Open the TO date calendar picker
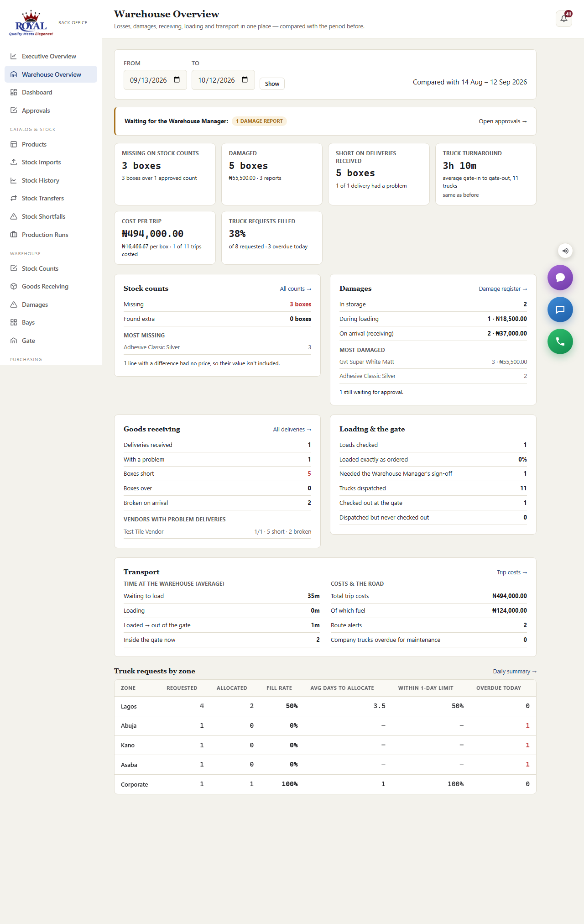This screenshot has width=584, height=924. tap(245, 80)
